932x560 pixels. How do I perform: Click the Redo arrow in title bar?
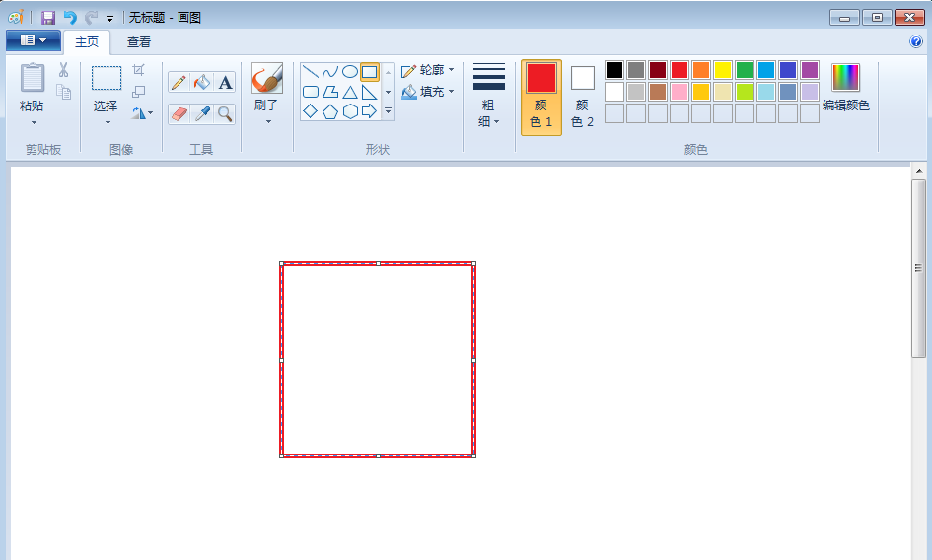pyautogui.click(x=91, y=17)
